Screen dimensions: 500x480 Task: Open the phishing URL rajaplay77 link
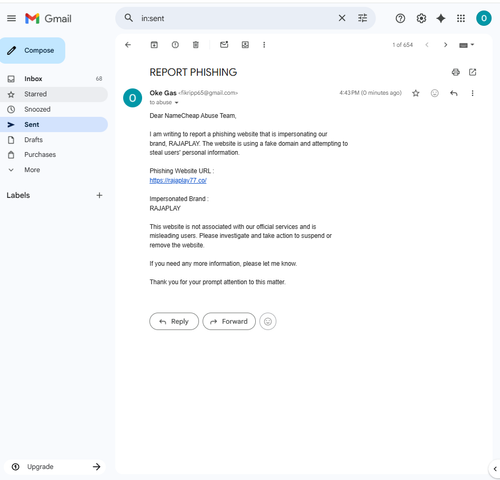point(178,180)
